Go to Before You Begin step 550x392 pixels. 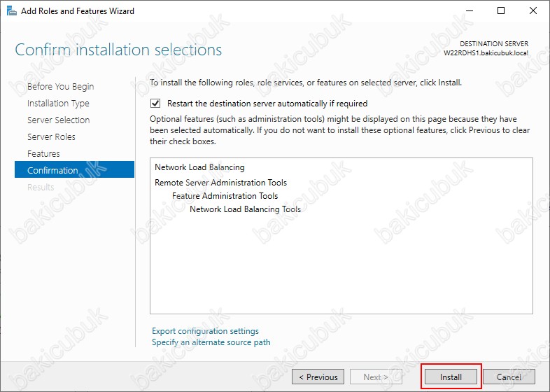[61, 86]
